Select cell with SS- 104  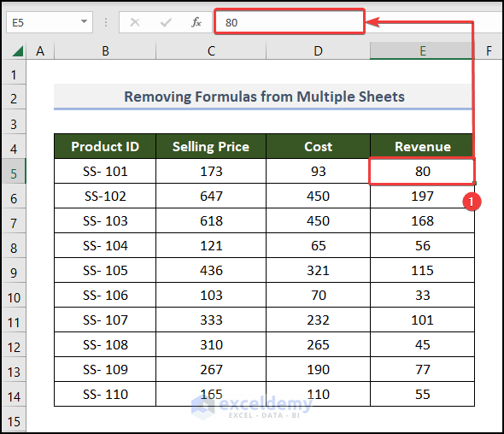coord(105,245)
